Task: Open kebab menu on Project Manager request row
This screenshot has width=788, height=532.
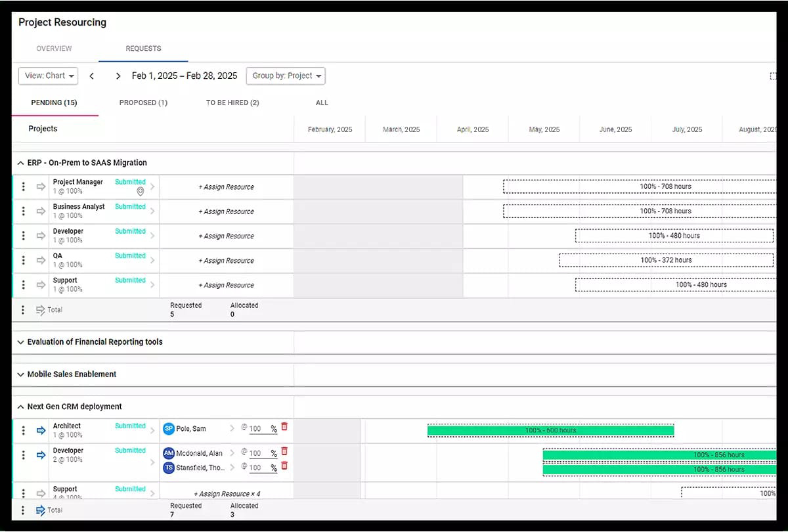Action: [25, 187]
